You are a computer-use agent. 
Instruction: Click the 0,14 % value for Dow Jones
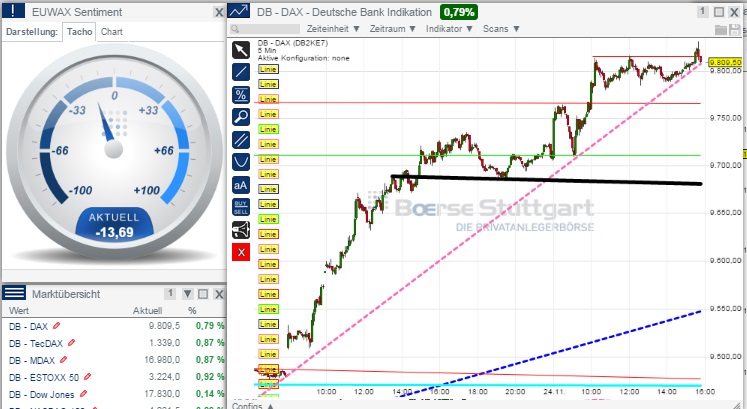(x=210, y=394)
